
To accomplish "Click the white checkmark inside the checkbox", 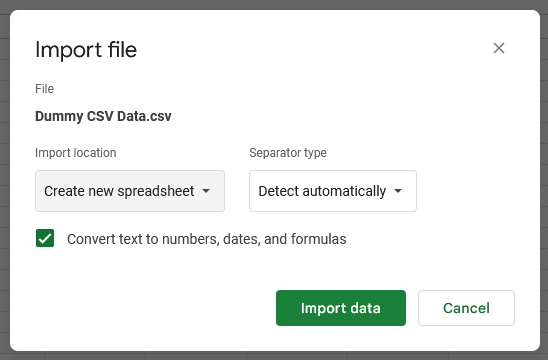I will [45, 239].
